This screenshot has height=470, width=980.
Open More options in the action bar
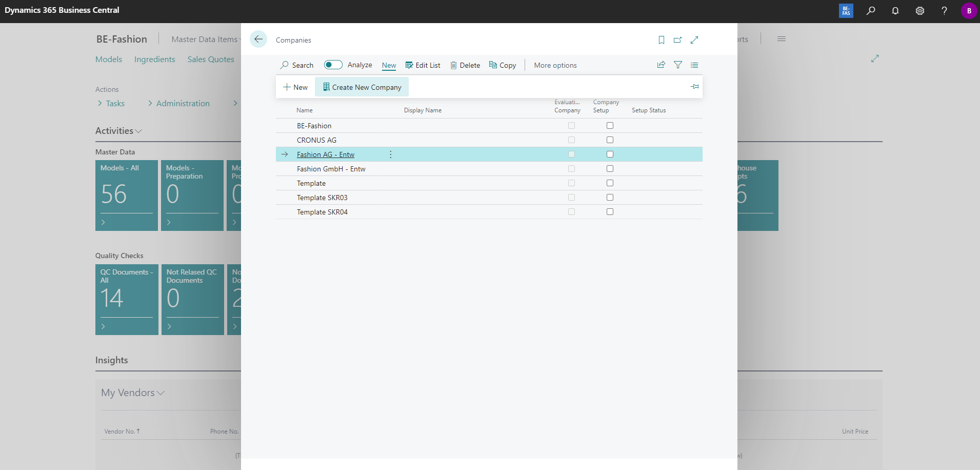(555, 65)
